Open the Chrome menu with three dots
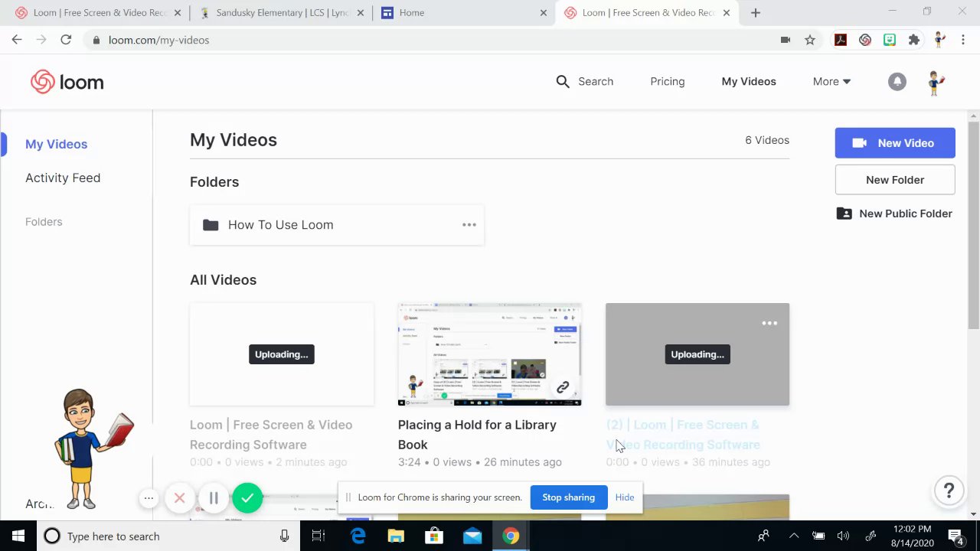 [x=962, y=40]
